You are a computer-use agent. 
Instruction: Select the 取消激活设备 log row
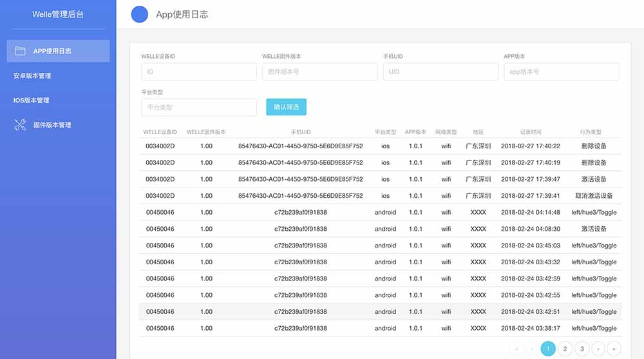coord(381,196)
